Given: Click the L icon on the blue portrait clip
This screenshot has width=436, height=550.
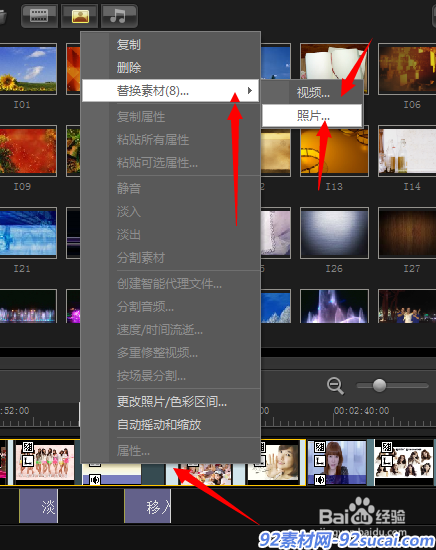Looking at the screenshot, I should pyautogui.click(x=320, y=460).
